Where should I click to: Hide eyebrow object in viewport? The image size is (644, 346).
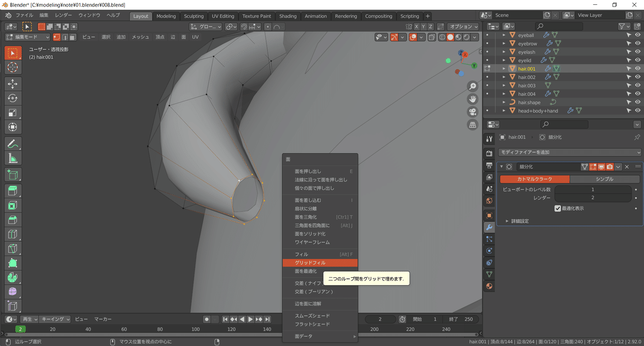tap(638, 44)
